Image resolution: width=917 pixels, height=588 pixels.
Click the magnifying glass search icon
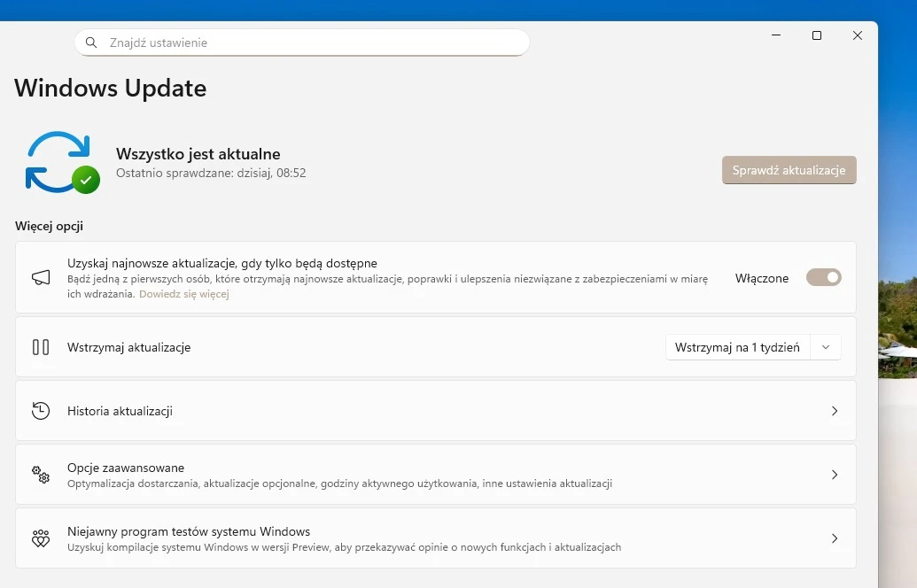(91, 43)
